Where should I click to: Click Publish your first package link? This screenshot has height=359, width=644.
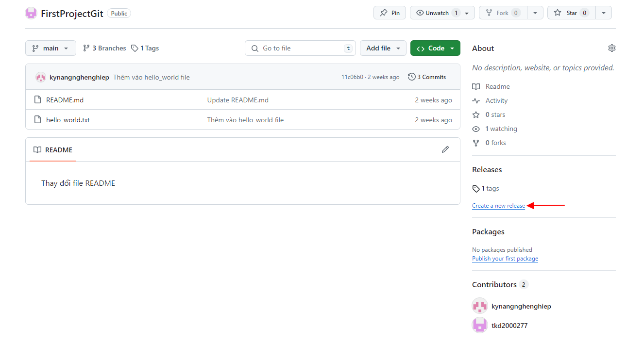click(x=505, y=259)
